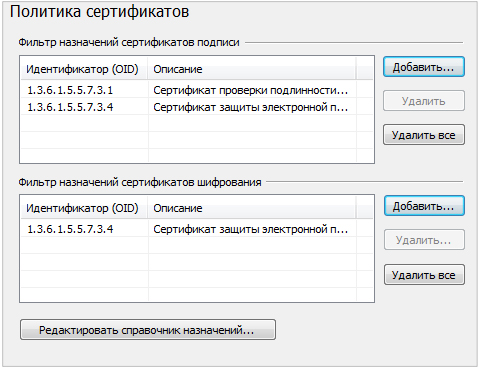Sort signature table by Описание header
This screenshot has width=479, height=368.
tap(252, 69)
